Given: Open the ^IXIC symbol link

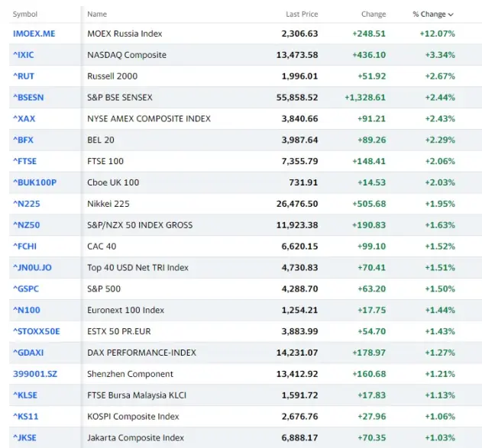Looking at the screenshot, I should (24, 55).
